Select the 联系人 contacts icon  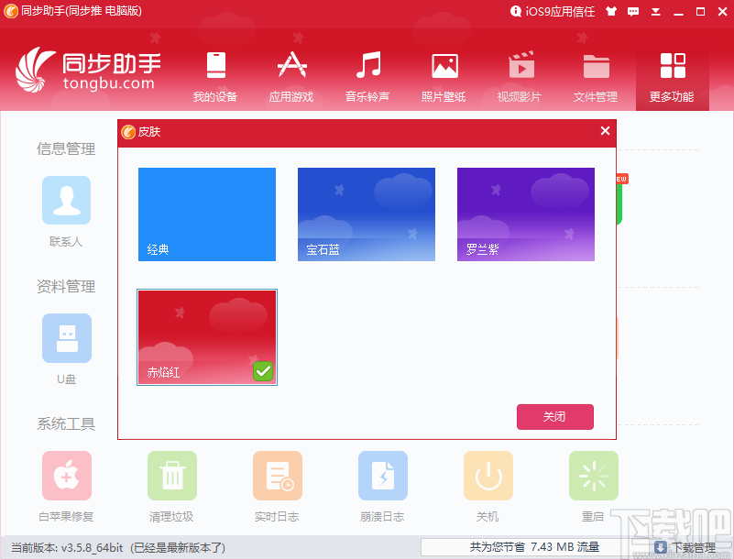(x=66, y=200)
